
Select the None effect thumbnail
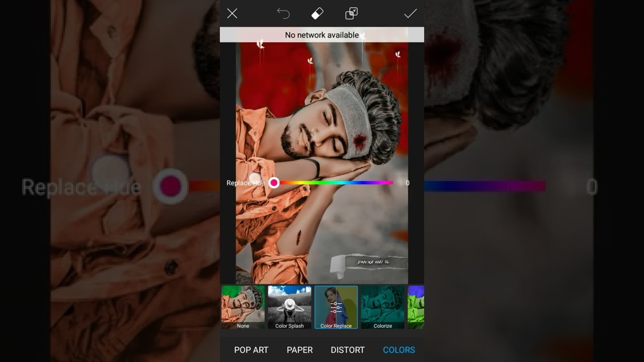tap(243, 307)
